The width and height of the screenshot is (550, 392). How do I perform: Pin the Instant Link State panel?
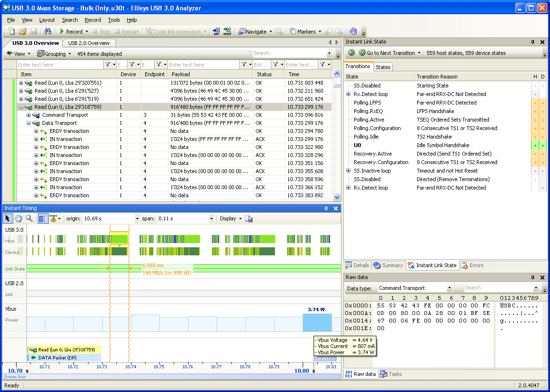(533, 42)
